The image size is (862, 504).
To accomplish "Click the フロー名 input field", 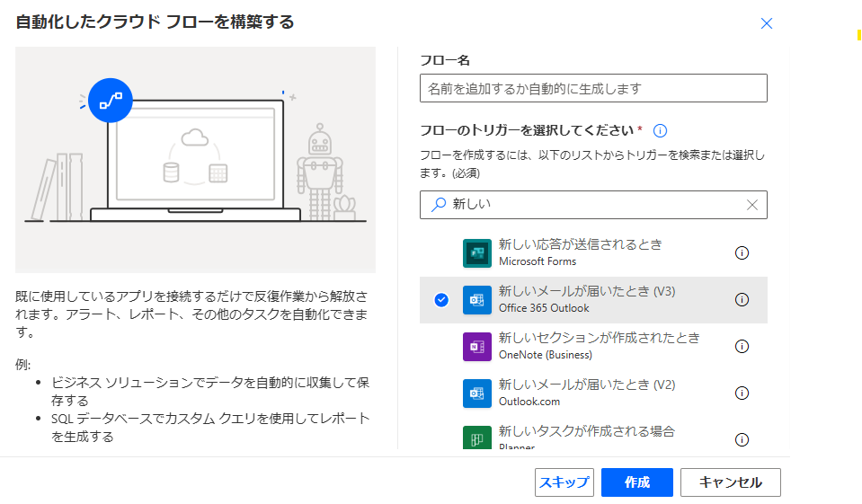I will click(594, 88).
